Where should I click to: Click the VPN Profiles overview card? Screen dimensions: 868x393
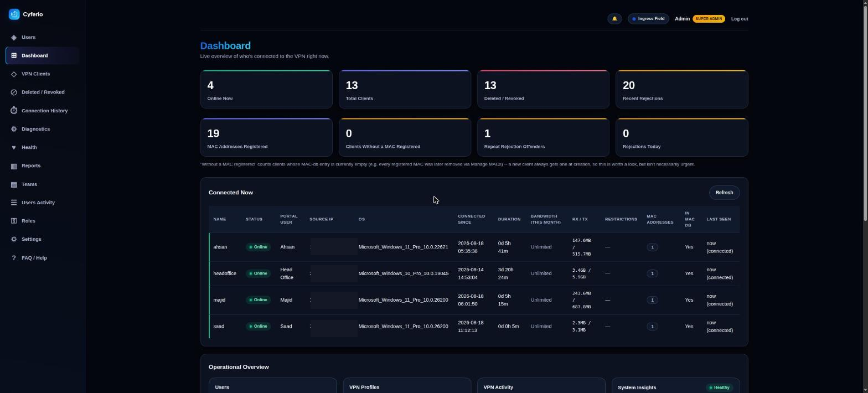pyautogui.click(x=407, y=386)
